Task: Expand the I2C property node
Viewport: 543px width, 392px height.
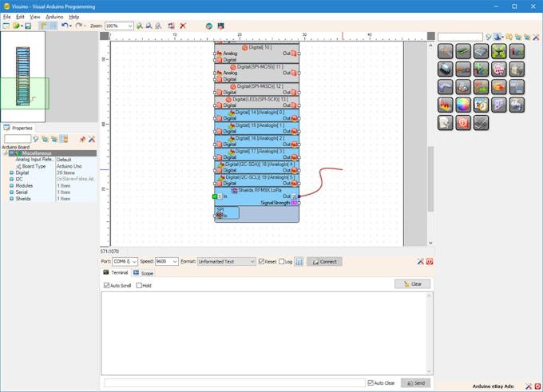Action: tap(11, 179)
